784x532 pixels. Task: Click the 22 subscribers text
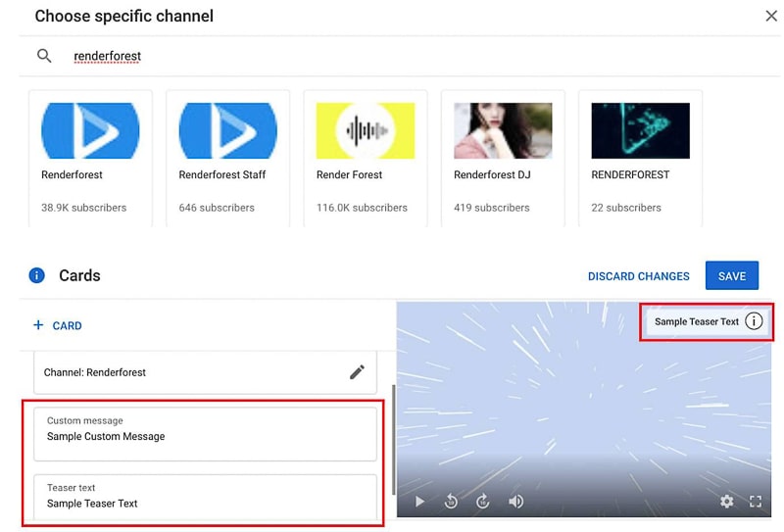click(626, 208)
